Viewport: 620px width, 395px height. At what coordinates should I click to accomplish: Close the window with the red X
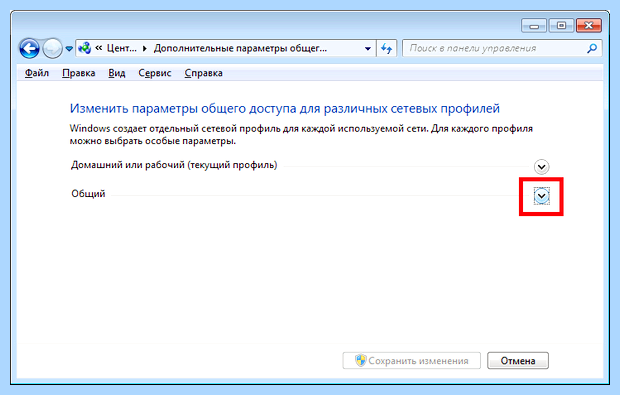pos(589,26)
